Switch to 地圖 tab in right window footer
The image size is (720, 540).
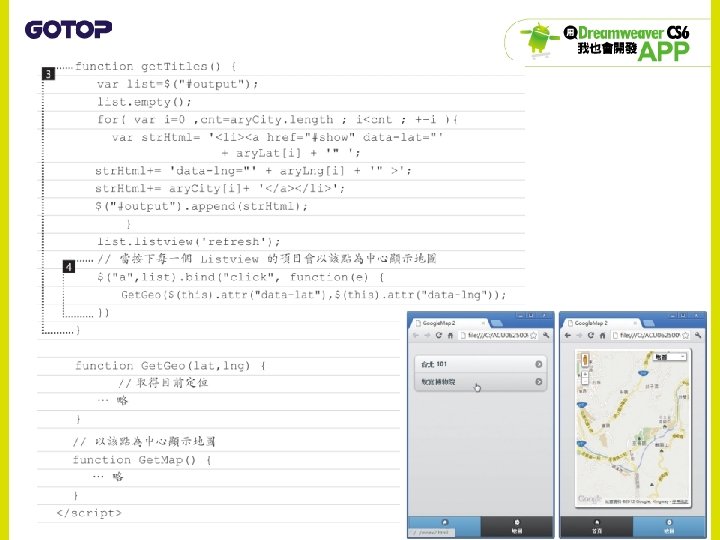point(669,527)
